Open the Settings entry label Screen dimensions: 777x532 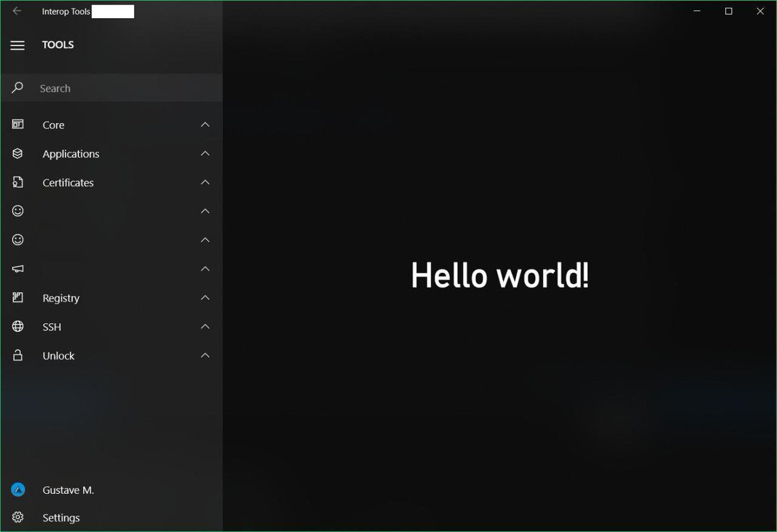61,518
